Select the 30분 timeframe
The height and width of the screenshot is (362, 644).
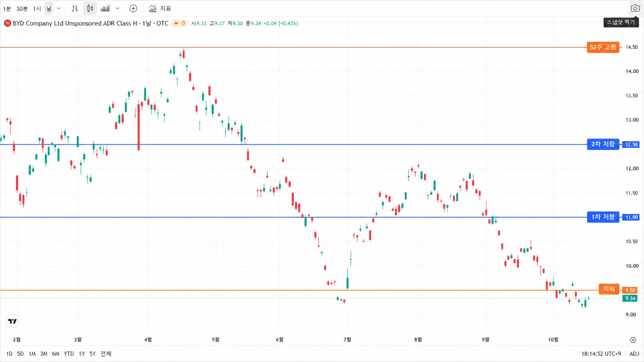(x=22, y=8)
